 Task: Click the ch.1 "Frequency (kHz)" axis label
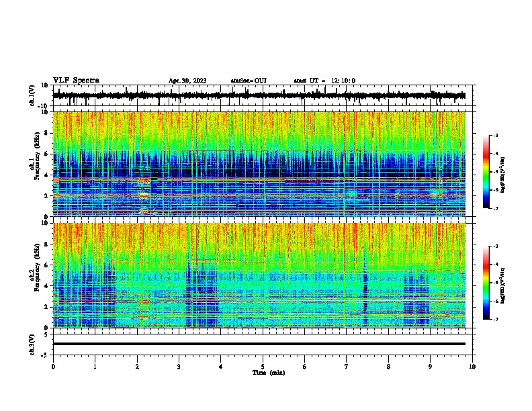click(x=37, y=156)
